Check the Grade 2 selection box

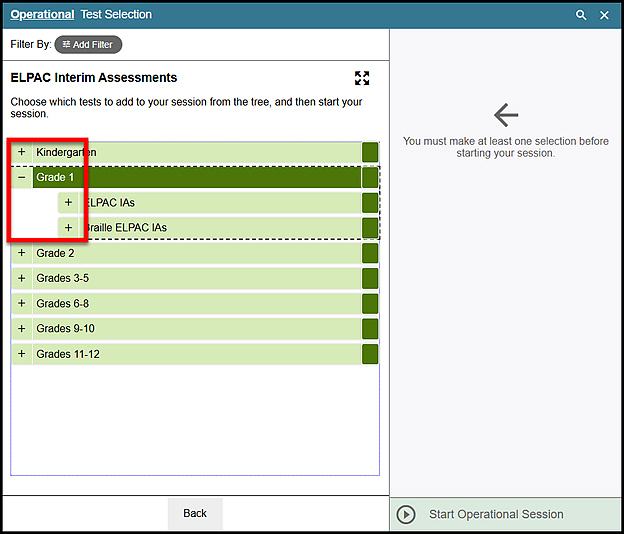tap(370, 253)
